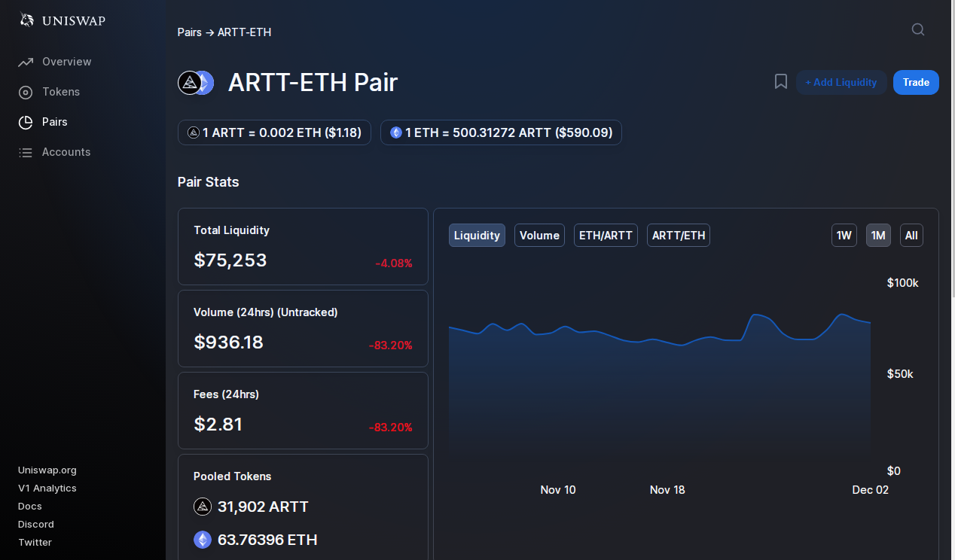Image resolution: width=955 pixels, height=560 pixels.
Task: Click the Pairs pie-chart icon
Action: [26, 122]
